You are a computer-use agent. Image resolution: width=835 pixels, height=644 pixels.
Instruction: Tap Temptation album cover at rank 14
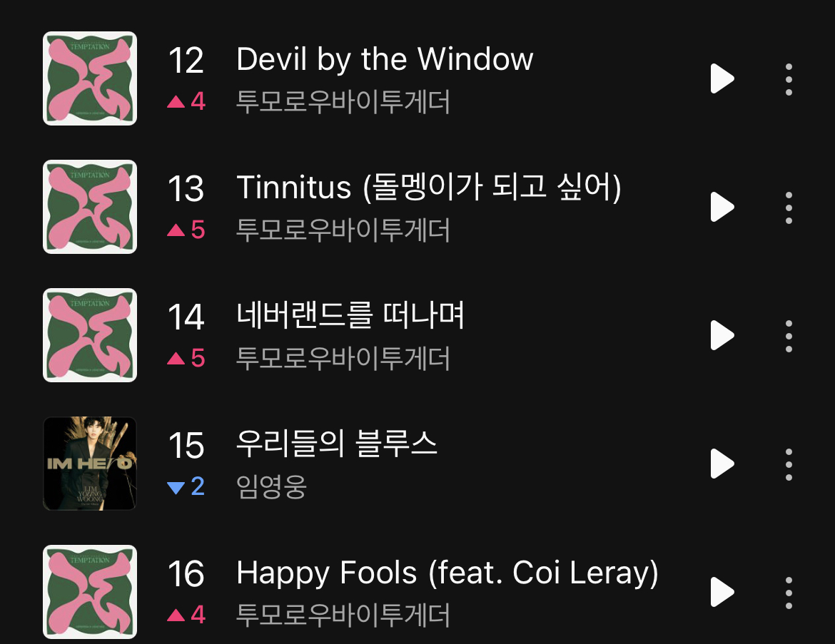click(x=90, y=335)
